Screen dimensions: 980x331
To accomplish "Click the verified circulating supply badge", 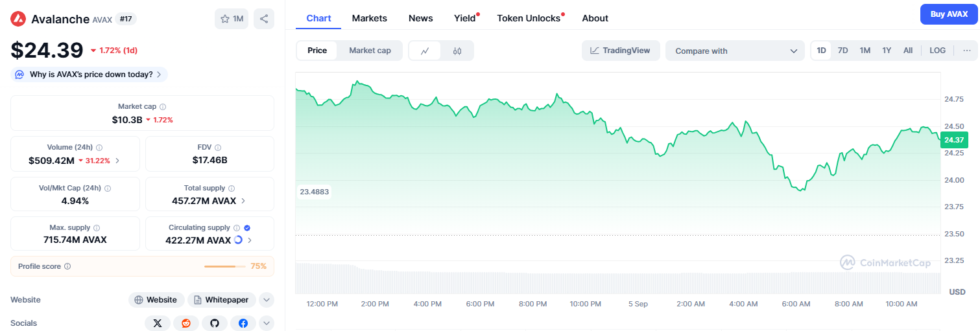I will (x=247, y=228).
